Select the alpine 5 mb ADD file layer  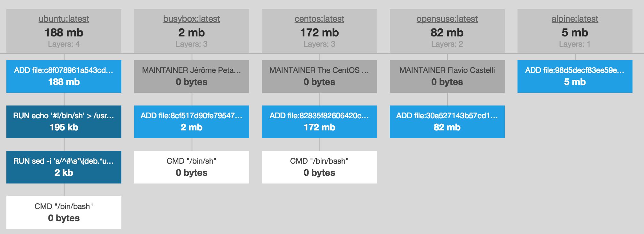click(575, 76)
